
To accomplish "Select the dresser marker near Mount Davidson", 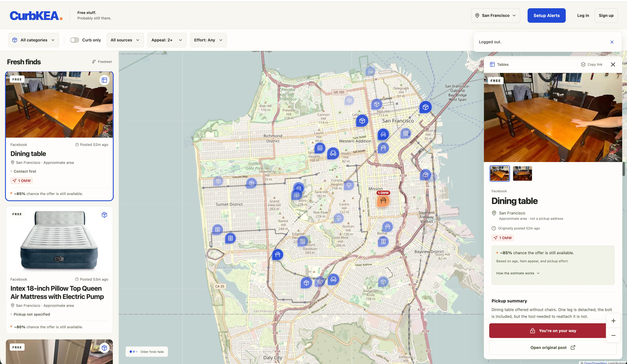I will click(302, 241).
